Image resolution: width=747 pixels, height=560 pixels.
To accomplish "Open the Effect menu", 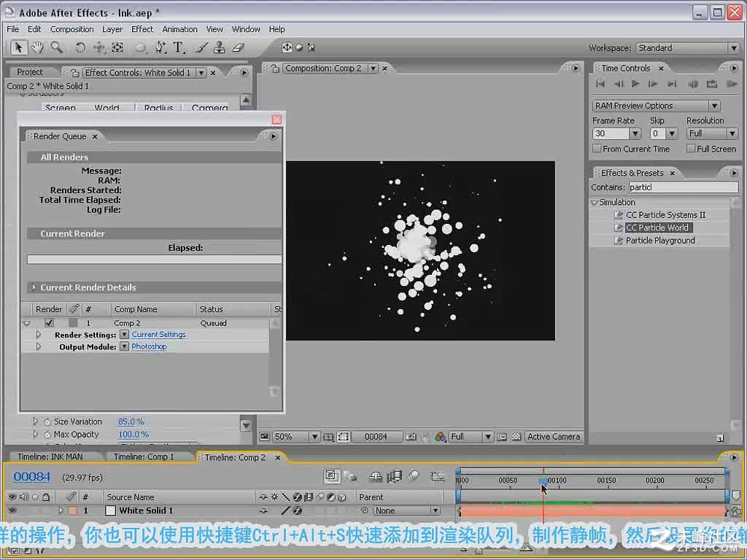I will (x=142, y=29).
